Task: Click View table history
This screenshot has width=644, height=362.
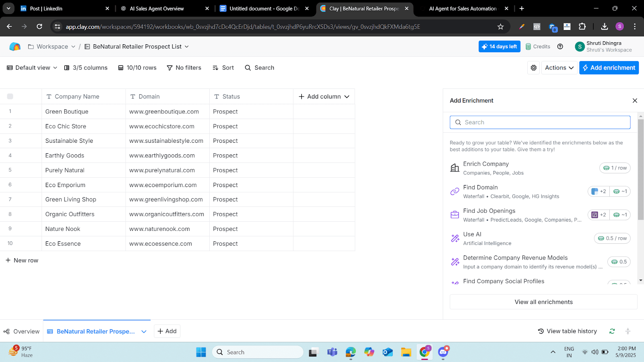Action: click(x=568, y=331)
